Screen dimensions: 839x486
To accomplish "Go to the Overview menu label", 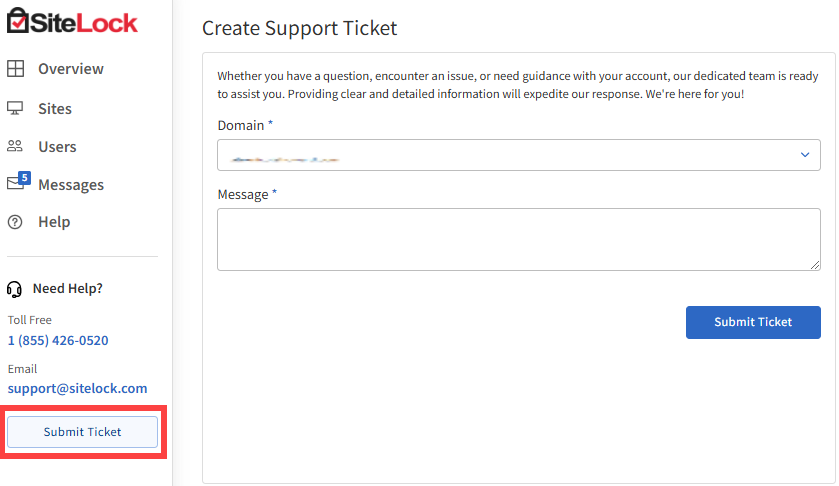I will pyautogui.click(x=70, y=69).
